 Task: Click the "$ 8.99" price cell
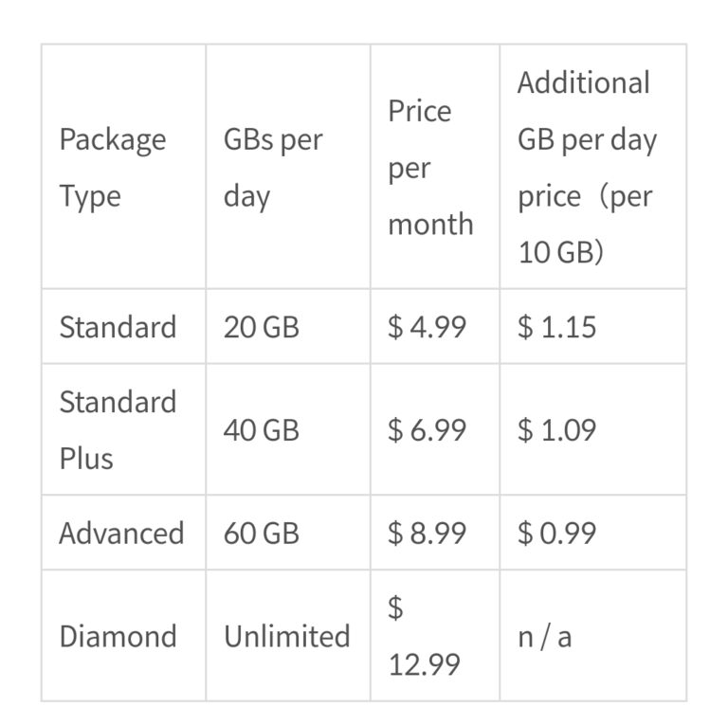pyautogui.click(x=428, y=533)
